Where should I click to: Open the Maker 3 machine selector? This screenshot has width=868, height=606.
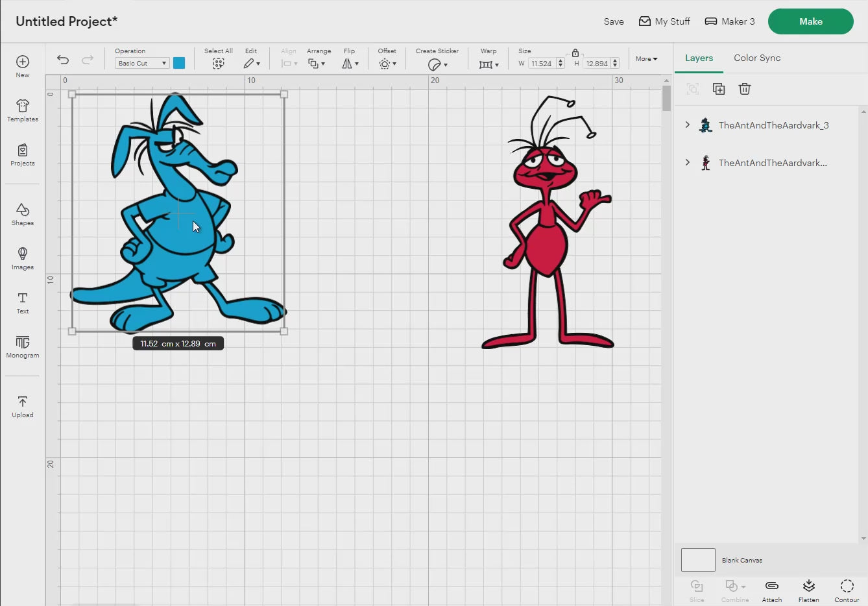730,21
